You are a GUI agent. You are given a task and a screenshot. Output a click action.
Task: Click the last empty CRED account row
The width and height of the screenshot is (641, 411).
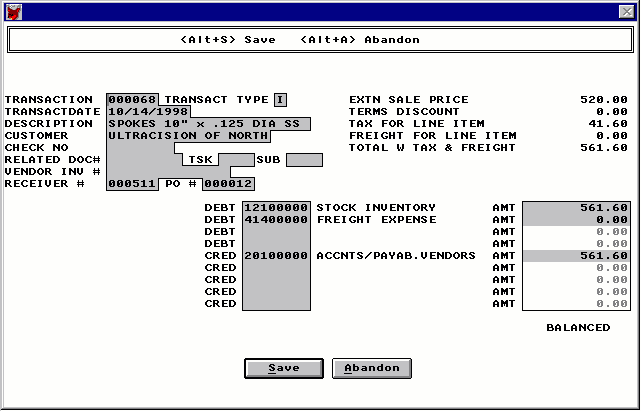(276, 304)
